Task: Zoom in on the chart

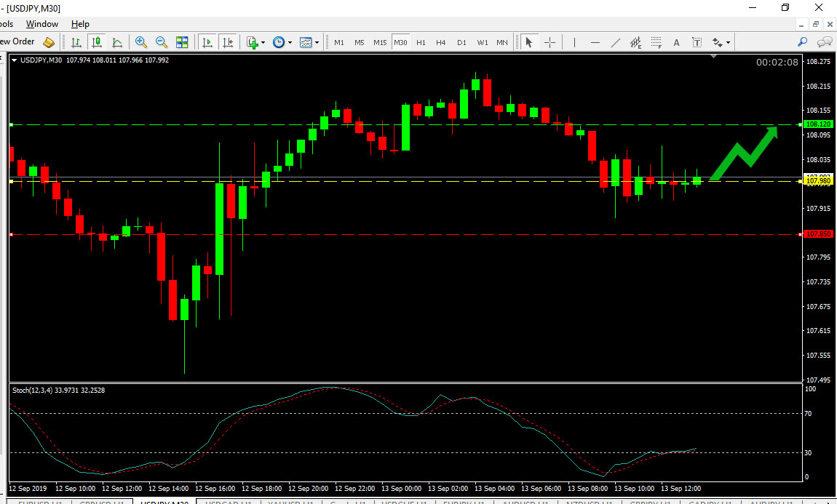Action: click(x=141, y=42)
